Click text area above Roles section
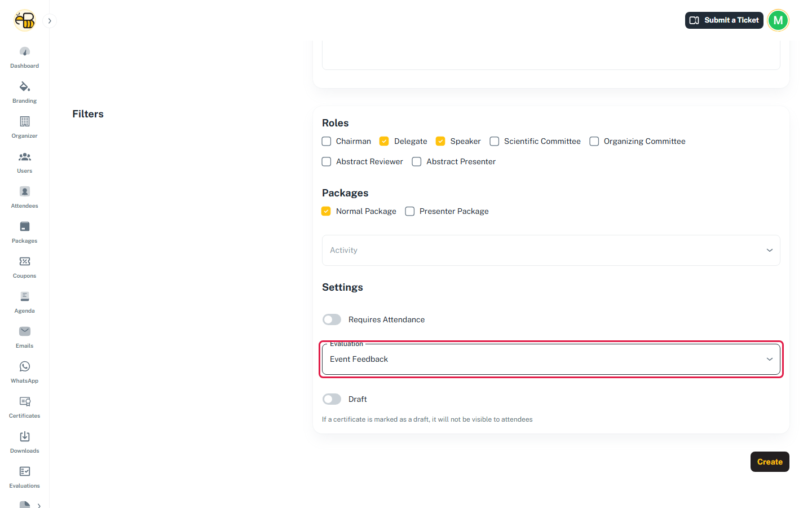 click(551, 55)
